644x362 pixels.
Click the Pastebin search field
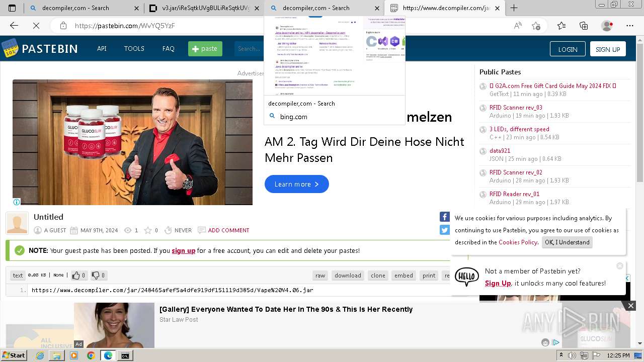[x=249, y=49]
